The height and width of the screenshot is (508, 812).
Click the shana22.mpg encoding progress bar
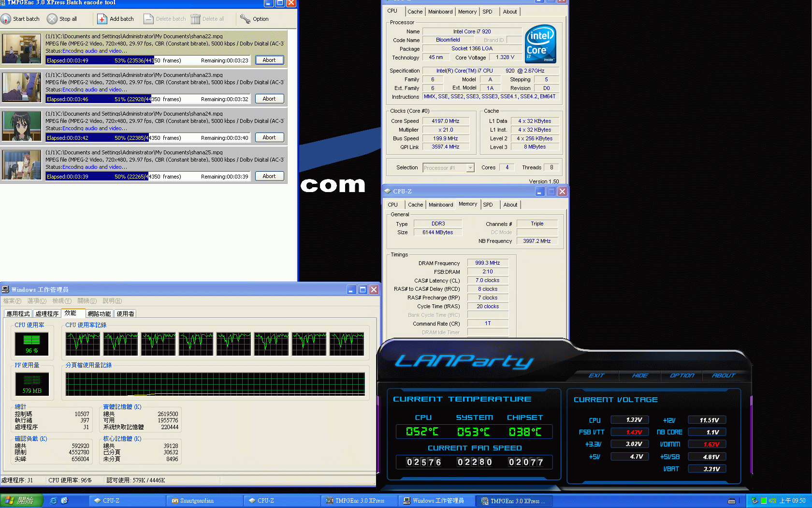(x=148, y=60)
